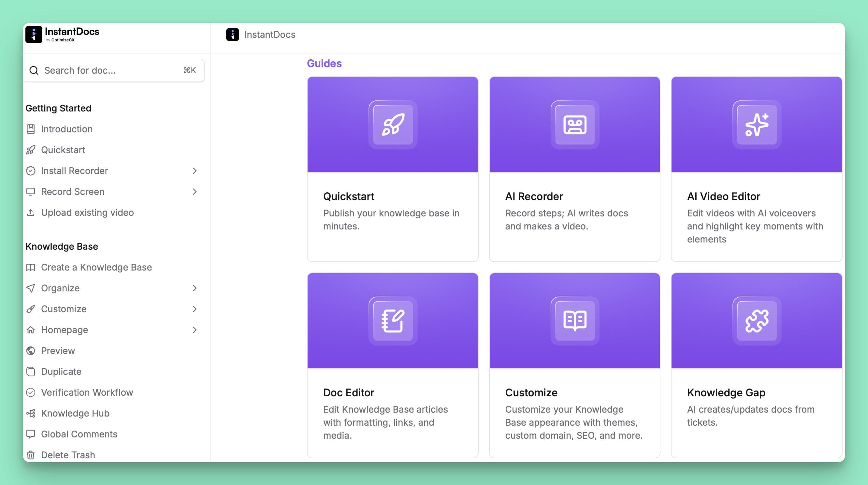
Task: Click the magnifier icon in the search bar
Action: point(34,70)
